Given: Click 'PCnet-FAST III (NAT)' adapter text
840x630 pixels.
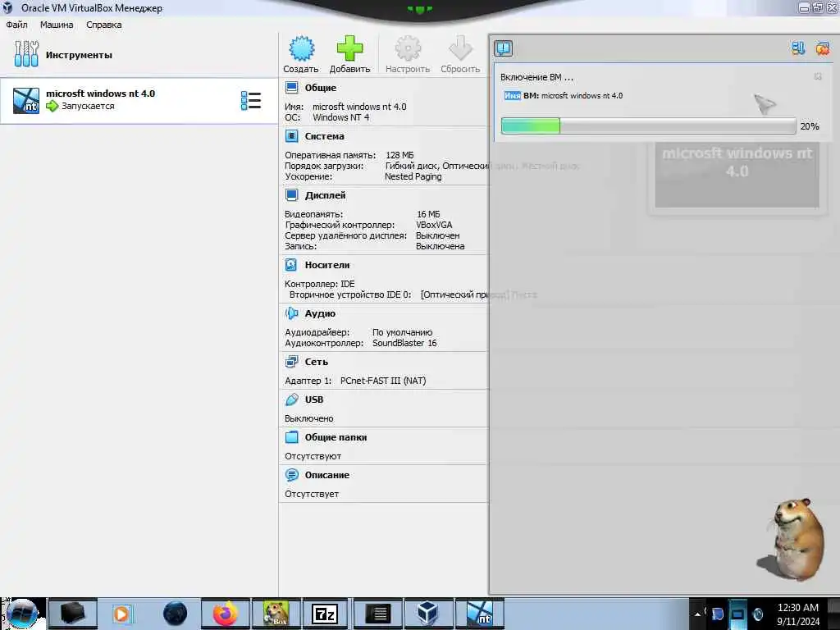Looking at the screenshot, I should click(383, 381).
